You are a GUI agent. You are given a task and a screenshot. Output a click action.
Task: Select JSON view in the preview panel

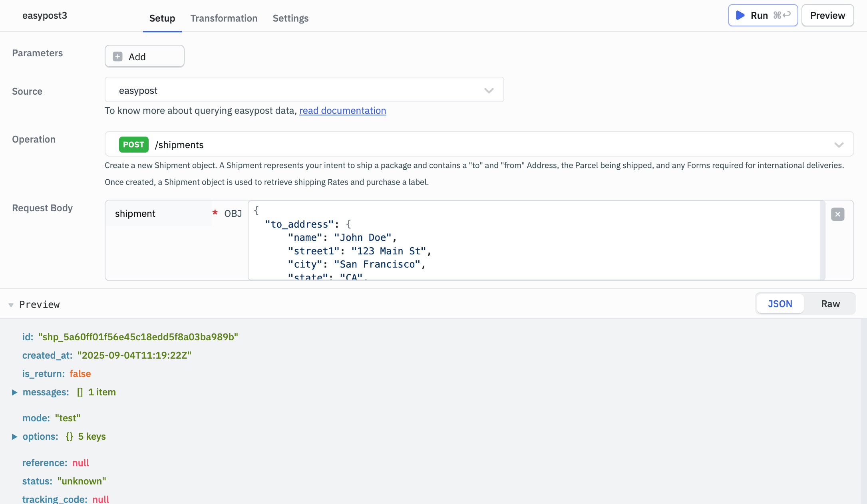780,304
